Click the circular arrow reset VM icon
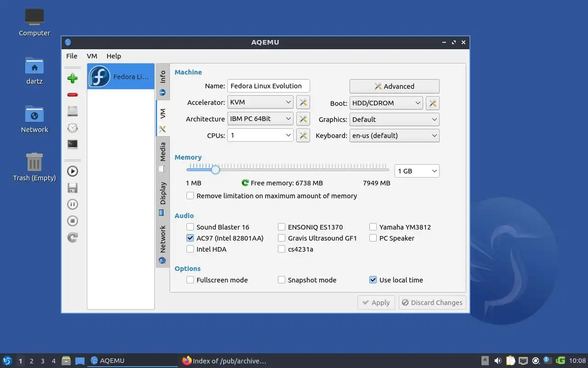588x368 pixels. click(x=73, y=237)
